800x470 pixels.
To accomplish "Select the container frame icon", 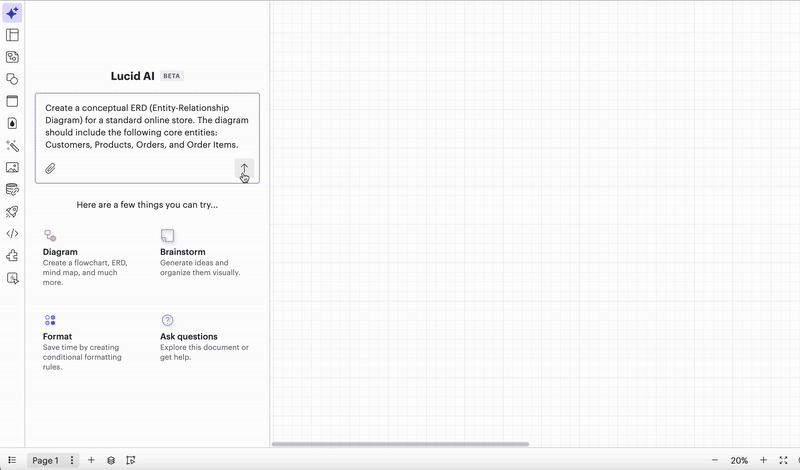I will [12, 101].
